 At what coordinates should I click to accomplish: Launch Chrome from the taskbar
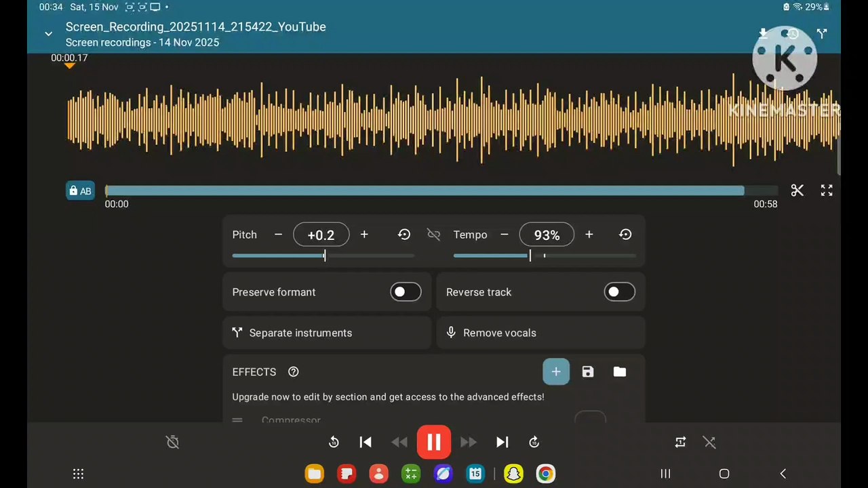coord(545,474)
